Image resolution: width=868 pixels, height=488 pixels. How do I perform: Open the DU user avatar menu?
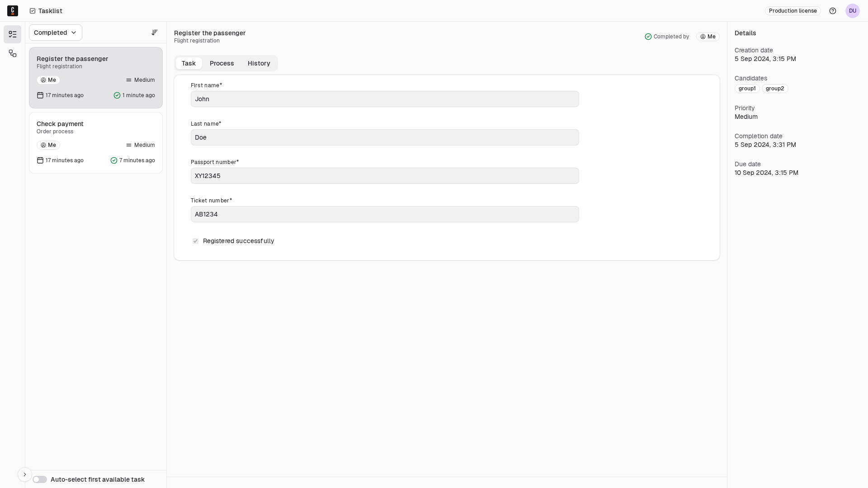[853, 11]
